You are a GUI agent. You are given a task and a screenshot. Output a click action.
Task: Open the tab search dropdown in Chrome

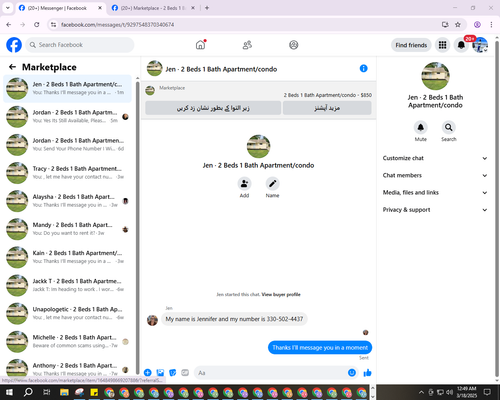click(8, 8)
